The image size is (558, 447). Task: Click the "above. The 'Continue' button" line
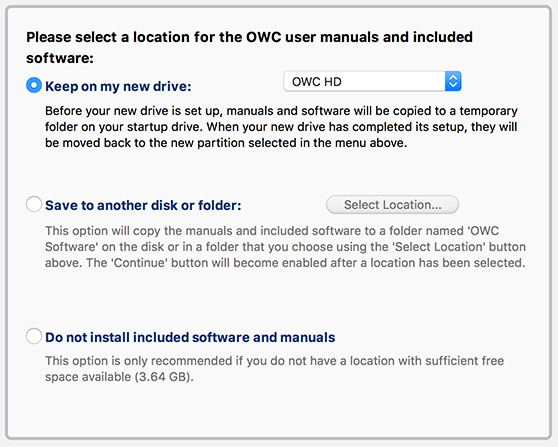[x=285, y=263]
